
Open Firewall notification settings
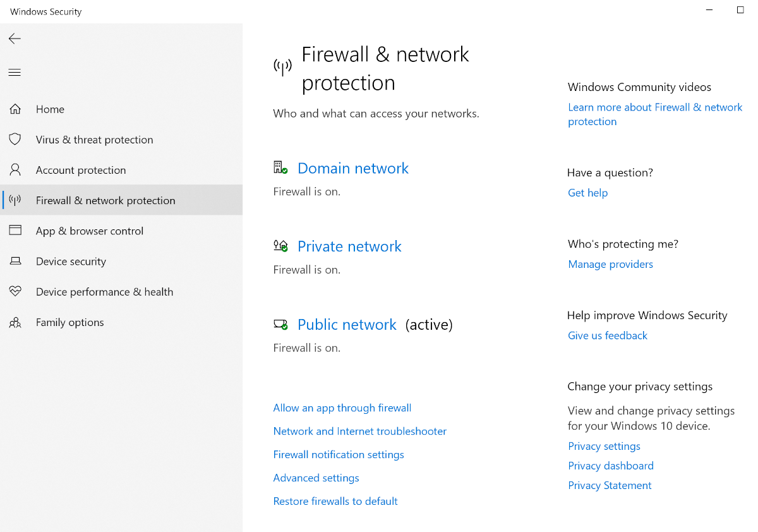point(339,455)
